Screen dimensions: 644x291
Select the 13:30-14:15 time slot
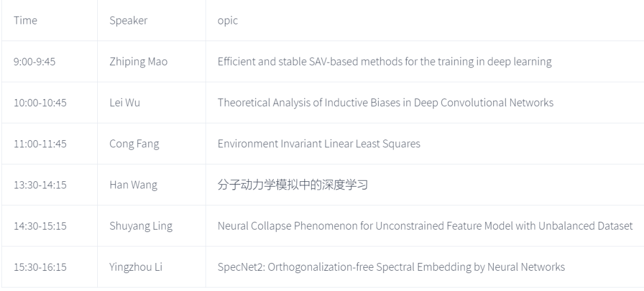coord(40,185)
